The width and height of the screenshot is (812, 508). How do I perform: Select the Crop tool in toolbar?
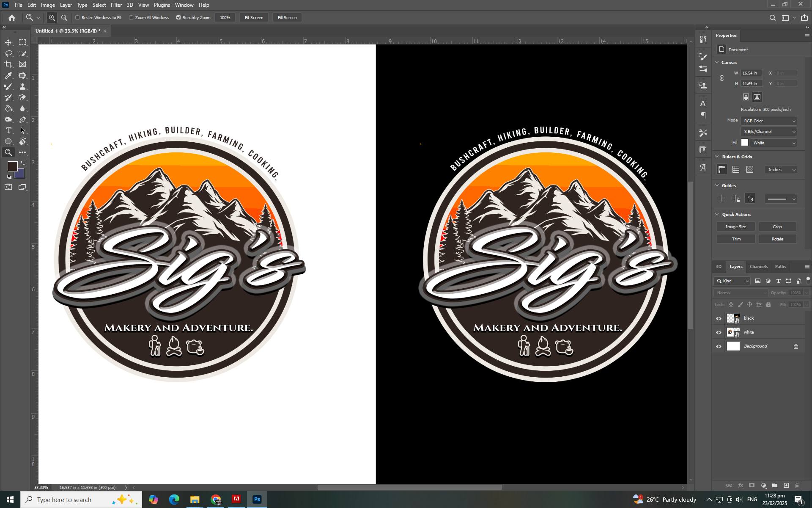[x=8, y=64]
